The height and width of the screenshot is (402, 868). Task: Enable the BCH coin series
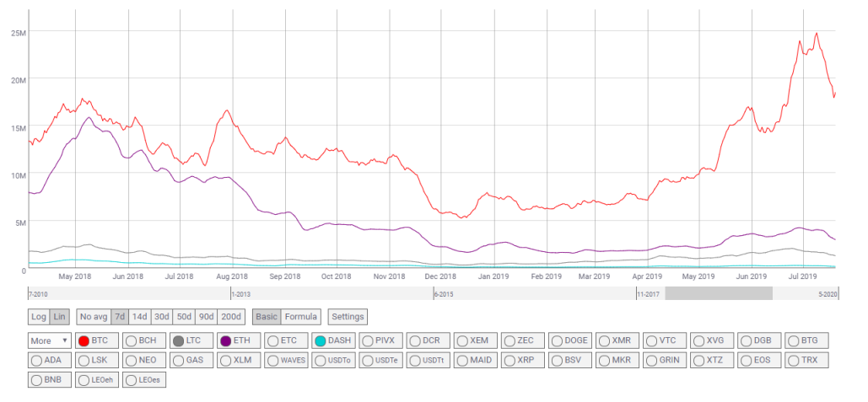(x=143, y=340)
